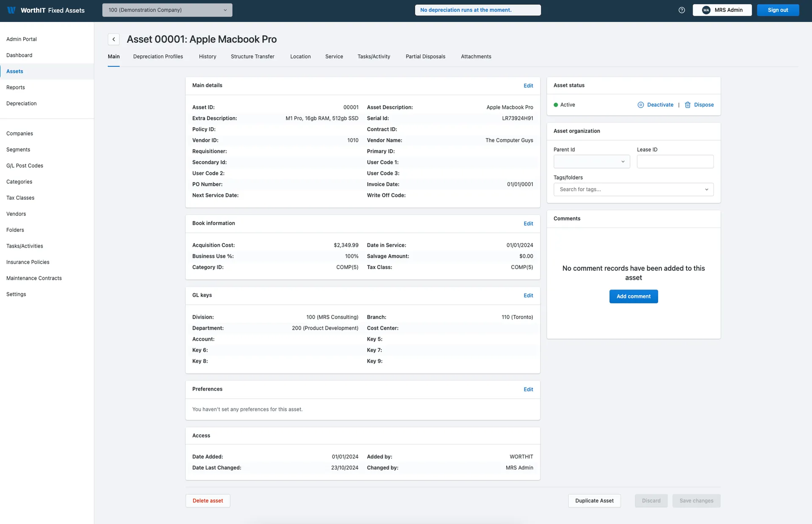Switch to the Depreciation Profiles tab
This screenshot has width=812, height=524.
tap(158, 56)
